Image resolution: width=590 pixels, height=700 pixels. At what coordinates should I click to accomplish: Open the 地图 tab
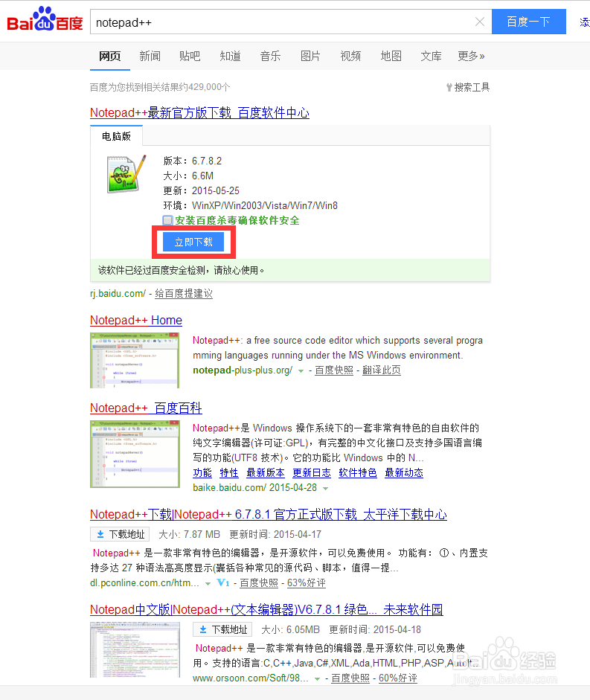pos(391,57)
